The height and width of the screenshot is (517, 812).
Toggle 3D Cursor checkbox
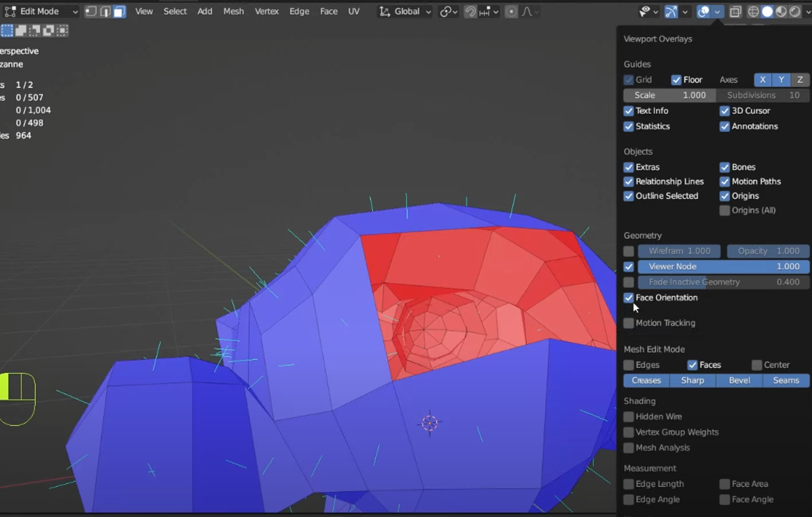tap(724, 111)
